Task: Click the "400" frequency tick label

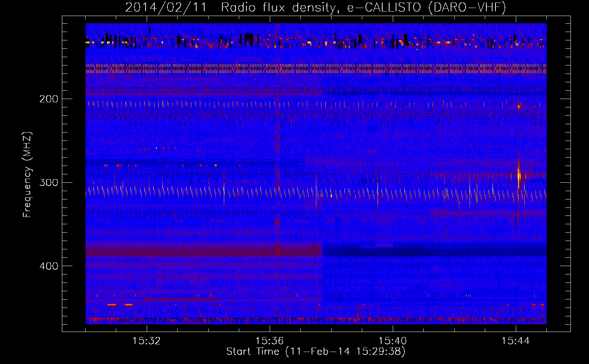Action: coord(49,266)
